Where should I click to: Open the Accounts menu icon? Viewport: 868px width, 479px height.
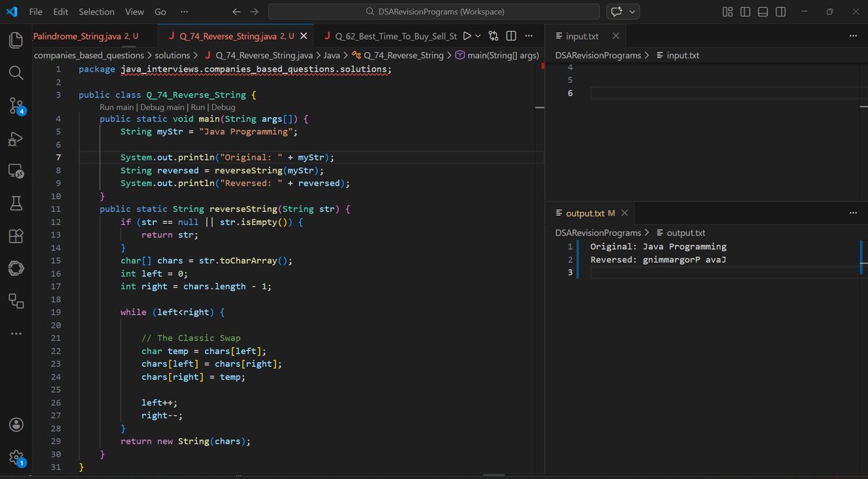point(16,425)
